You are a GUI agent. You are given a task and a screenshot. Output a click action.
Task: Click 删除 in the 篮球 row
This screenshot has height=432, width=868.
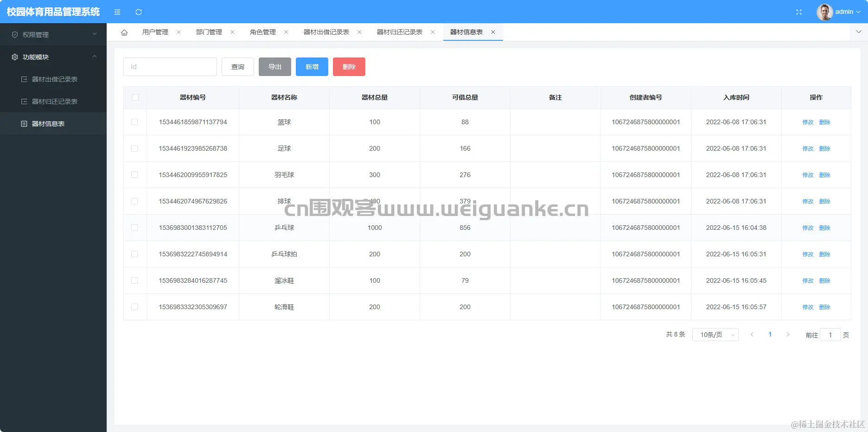click(824, 122)
